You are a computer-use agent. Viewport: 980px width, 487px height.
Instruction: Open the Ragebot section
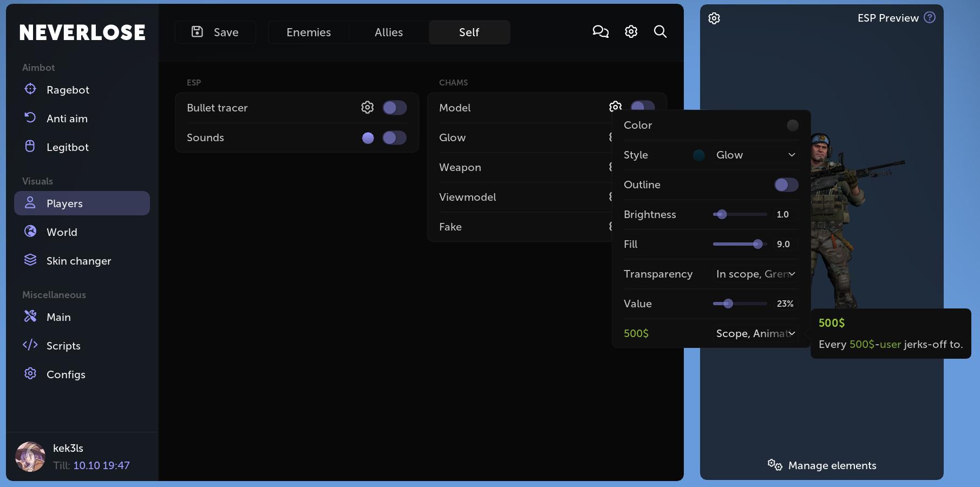[82, 90]
